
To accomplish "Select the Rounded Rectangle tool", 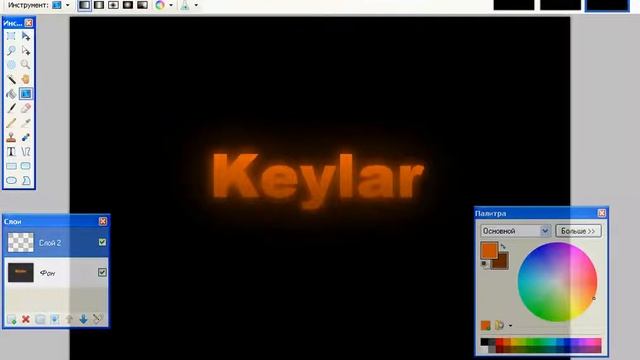I will [26, 166].
